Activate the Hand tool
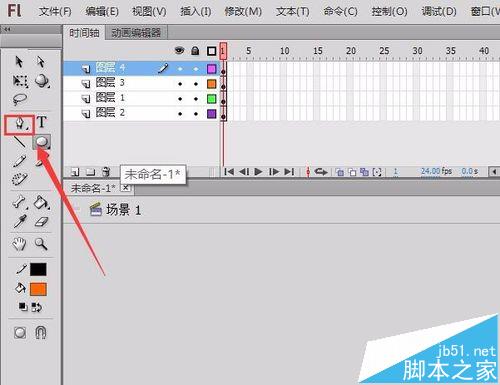The width and height of the screenshot is (500, 385). pos(19,244)
